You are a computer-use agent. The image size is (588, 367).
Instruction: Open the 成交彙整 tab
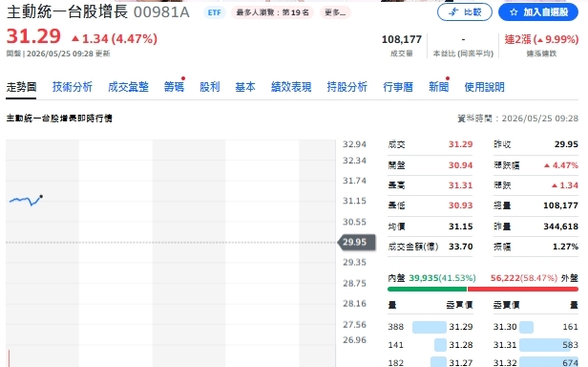(128, 87)
